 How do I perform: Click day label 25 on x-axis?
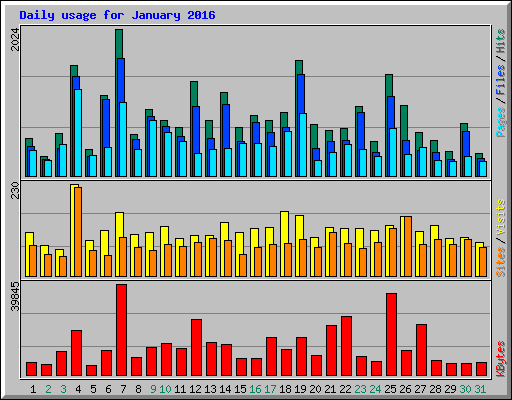click(390, 389)
